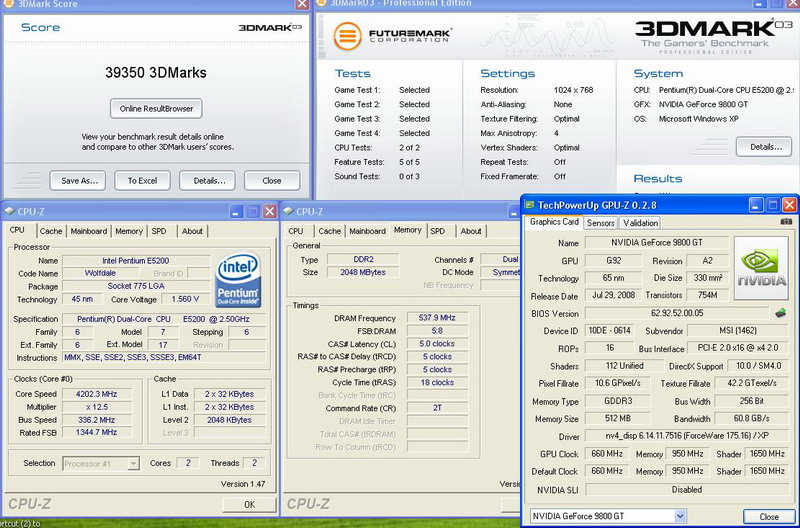Click Close in the 3DMark Score window

coord(272,181)
